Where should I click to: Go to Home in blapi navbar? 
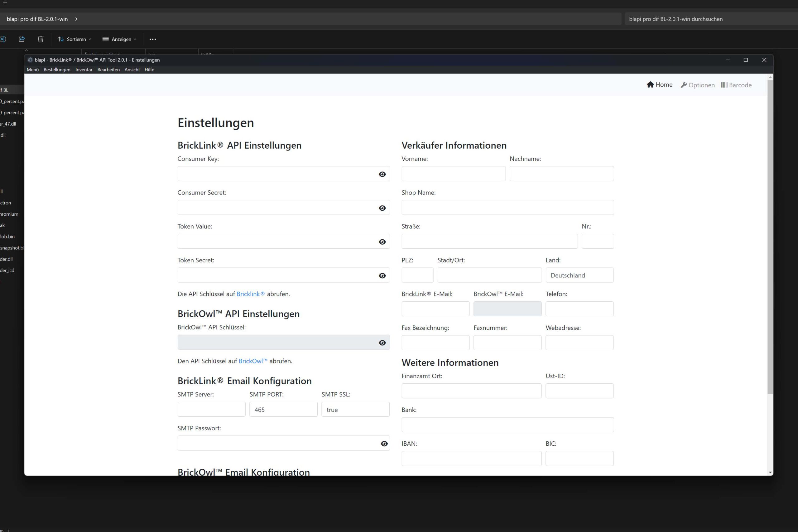click(x=659, y=84)
